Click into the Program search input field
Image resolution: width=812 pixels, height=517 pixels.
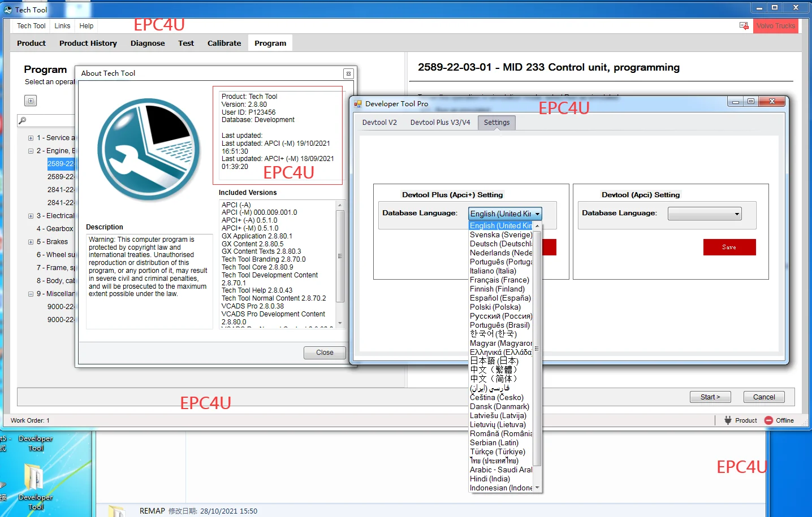click(x=50, y=120)
